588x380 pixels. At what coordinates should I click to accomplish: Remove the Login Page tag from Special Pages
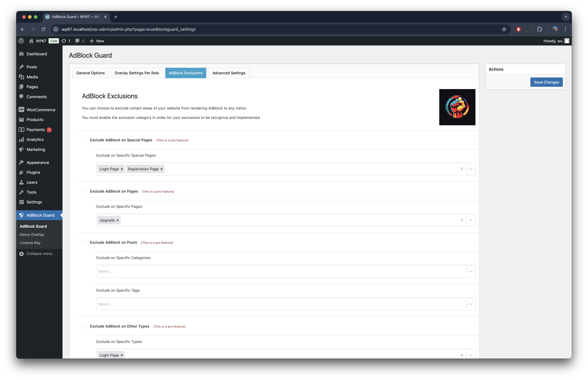122,169
